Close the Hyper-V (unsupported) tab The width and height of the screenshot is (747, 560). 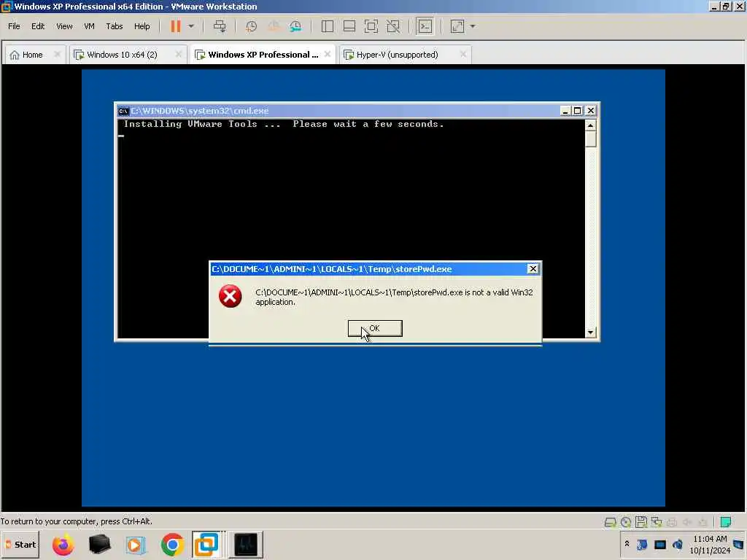point(463,54)
